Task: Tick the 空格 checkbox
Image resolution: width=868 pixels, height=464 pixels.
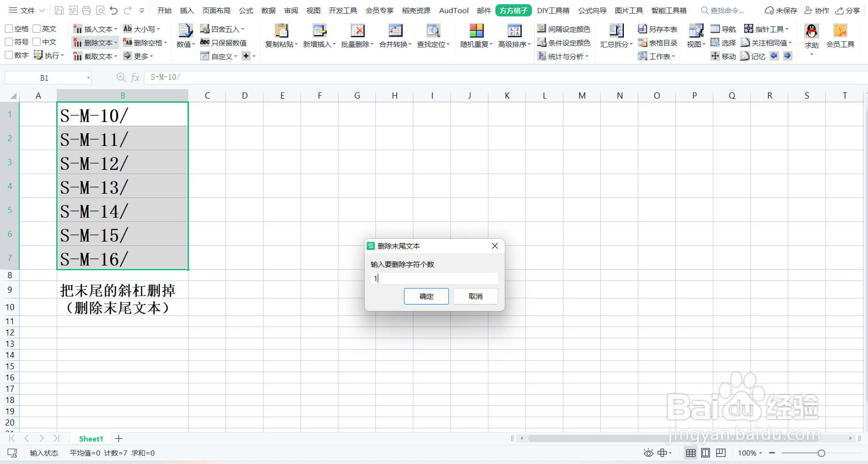Action: coord(9,29)
